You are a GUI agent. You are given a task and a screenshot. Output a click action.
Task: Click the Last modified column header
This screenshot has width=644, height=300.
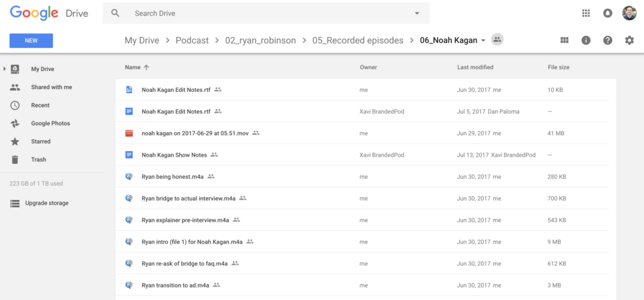[475, 67]
